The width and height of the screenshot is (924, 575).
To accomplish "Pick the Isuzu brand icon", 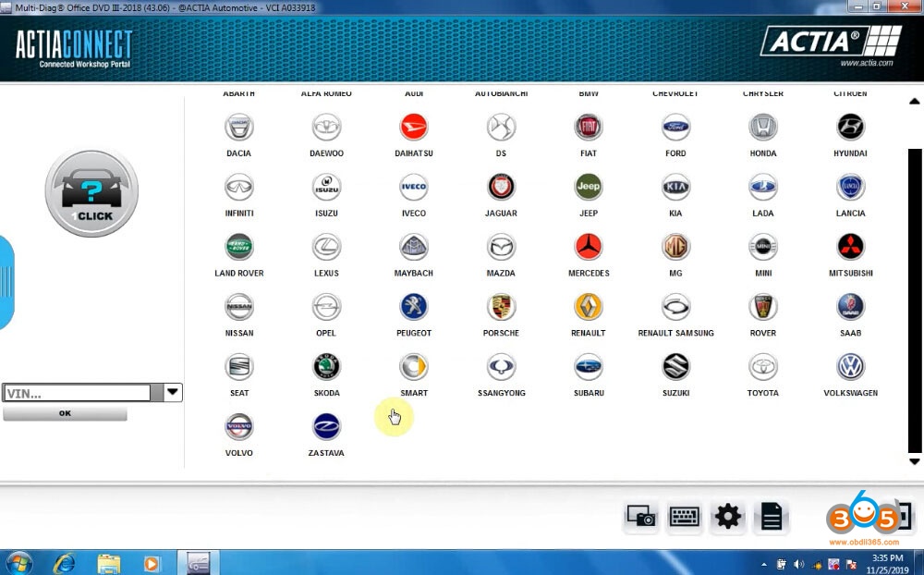I will (326, 187).
